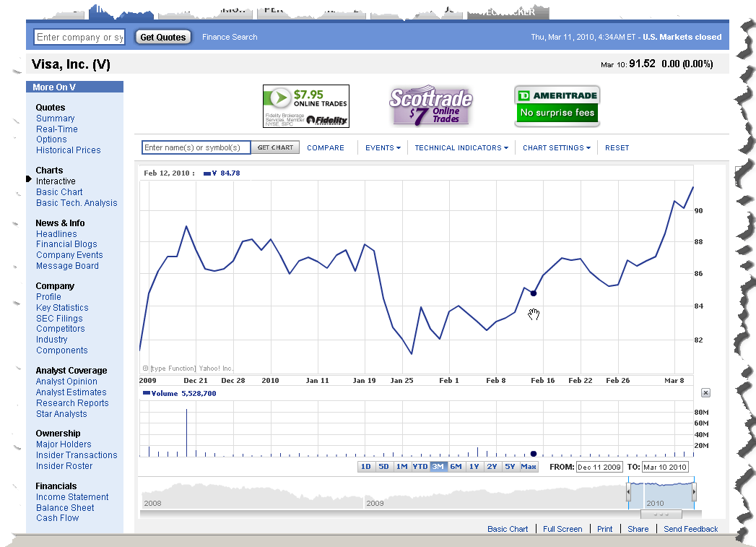The height and width of the screenshot is (547, 756).
Task: Close the Volume panel with X
Action: click(705, 393)
